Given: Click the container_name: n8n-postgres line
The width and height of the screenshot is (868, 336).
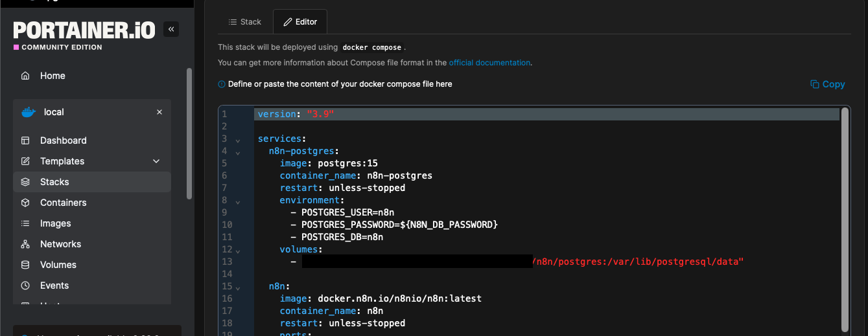Looking at the screenshot, I should (x=356, y=175).
